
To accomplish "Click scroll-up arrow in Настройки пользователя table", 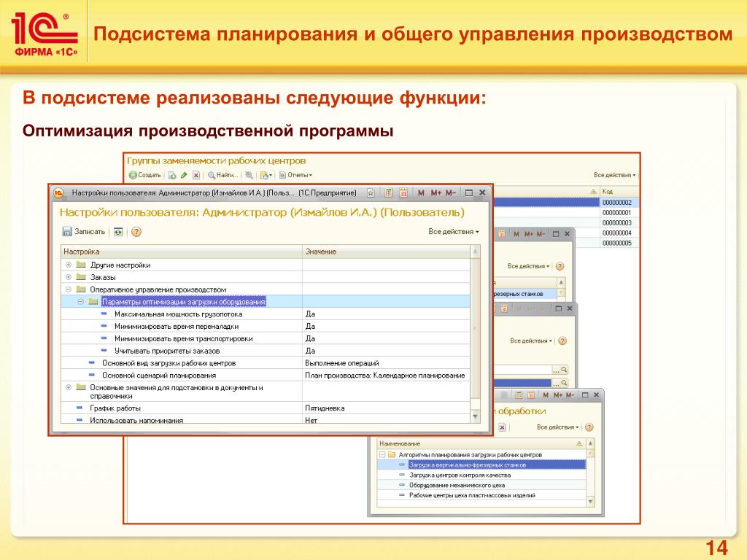I will (475, 251).
